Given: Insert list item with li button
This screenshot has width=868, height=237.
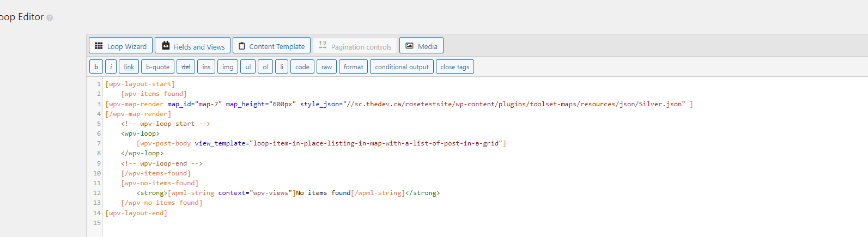Looking at the screenshot, I should click(x=282, y=66).
